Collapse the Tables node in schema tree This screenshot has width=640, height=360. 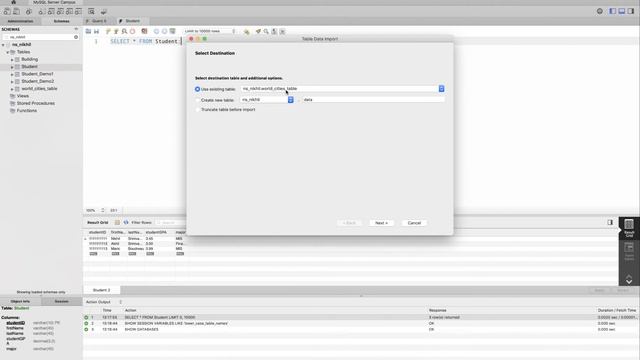7,52
